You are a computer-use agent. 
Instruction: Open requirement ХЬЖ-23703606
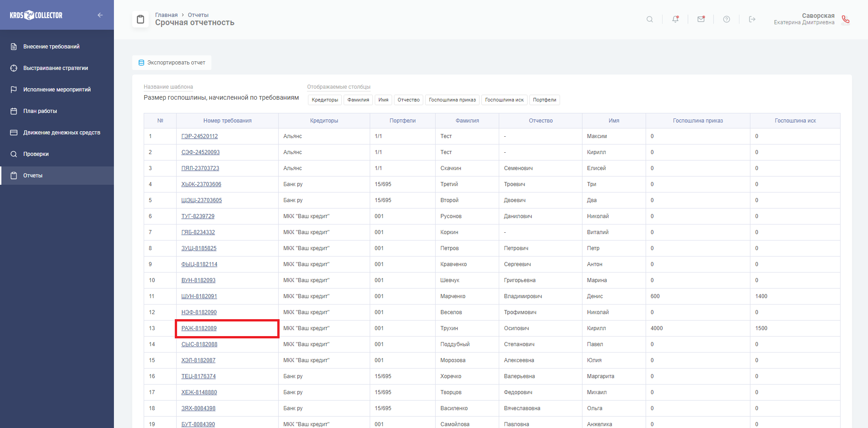tap(201, 184)
